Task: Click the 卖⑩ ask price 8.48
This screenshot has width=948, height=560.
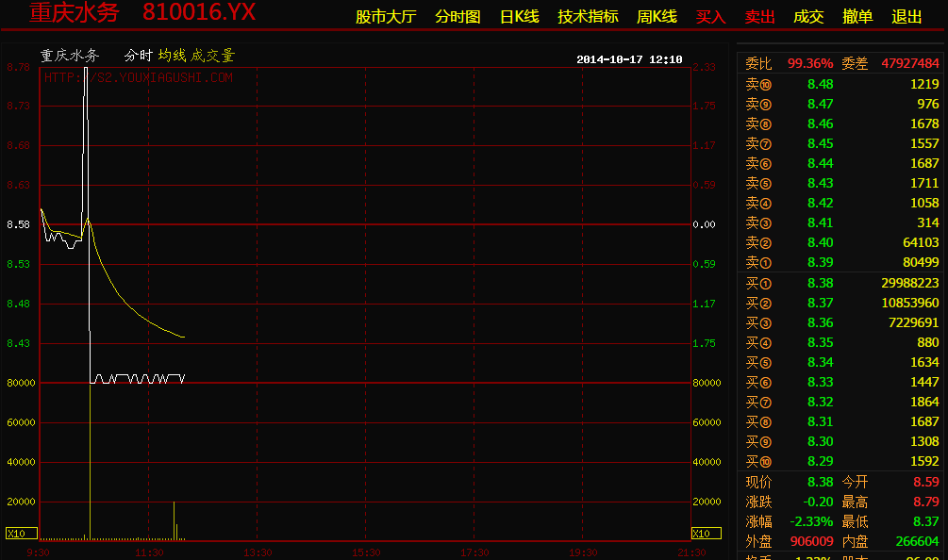Action: pyautogui.click(x=820, y=84)
